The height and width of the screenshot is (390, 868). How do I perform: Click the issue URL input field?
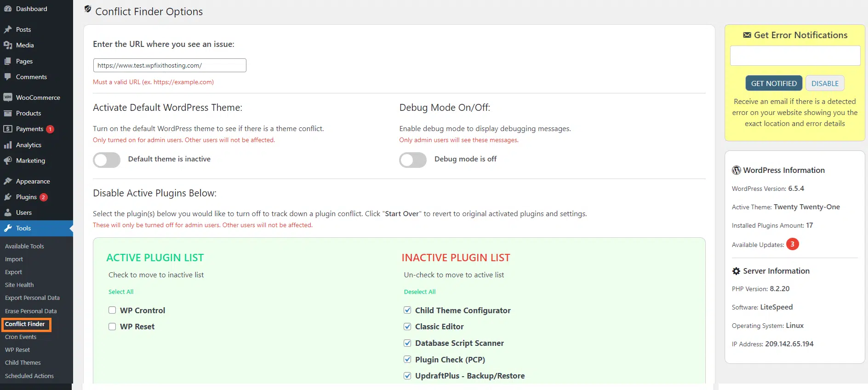coord(170,65)
